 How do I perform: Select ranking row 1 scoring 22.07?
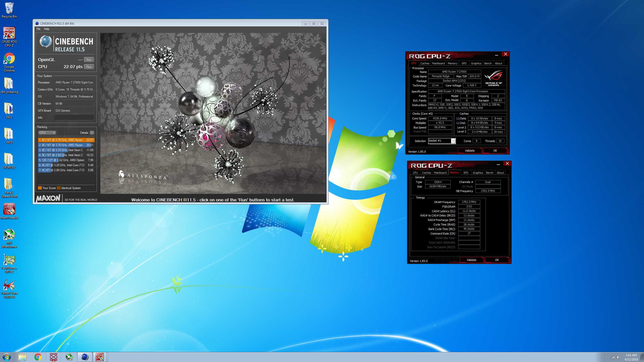(66, 140)
